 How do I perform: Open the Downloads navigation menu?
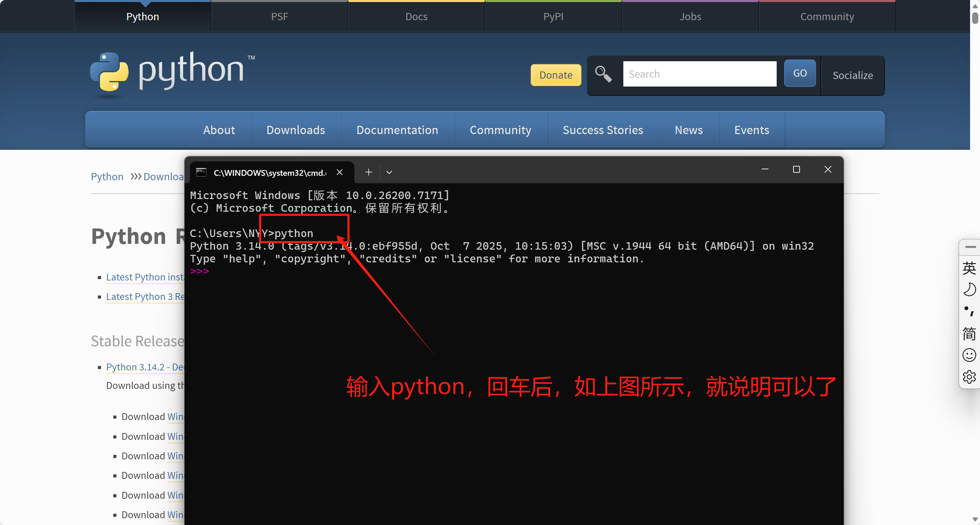click(296, 130)
